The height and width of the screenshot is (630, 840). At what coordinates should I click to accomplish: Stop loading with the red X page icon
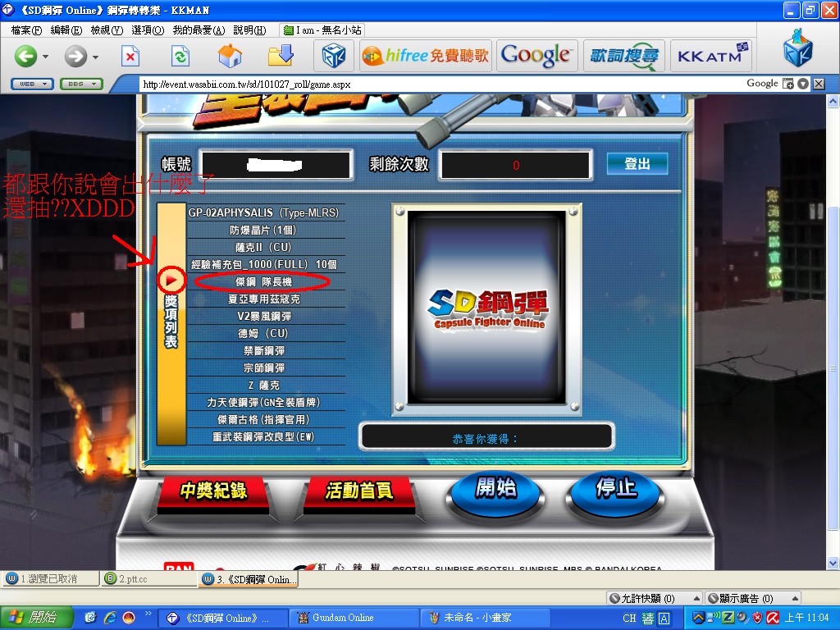point(130,56)
